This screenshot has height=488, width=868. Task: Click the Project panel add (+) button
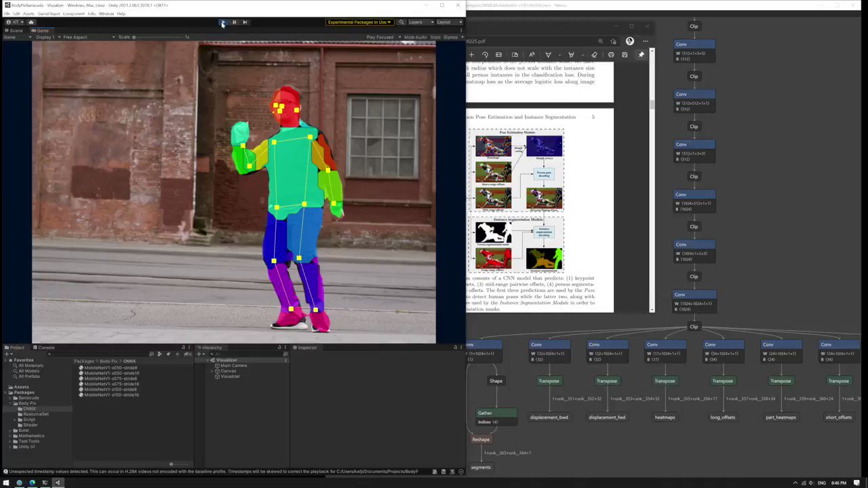click(7, 354)
